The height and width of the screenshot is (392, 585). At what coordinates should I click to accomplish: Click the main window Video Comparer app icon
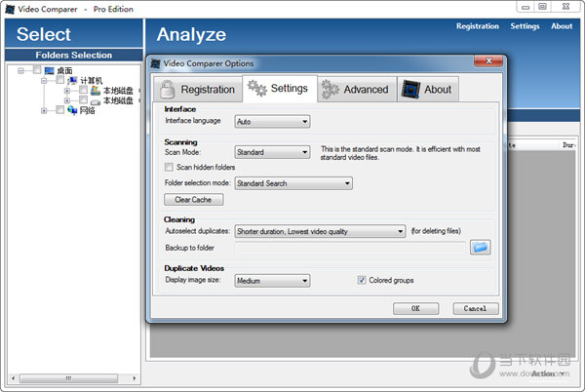[10, 9]
